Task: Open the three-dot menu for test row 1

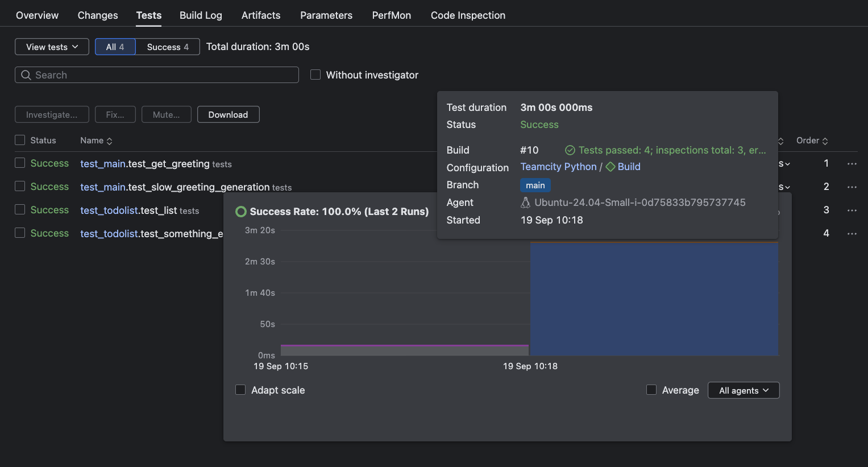Action: 852,164
